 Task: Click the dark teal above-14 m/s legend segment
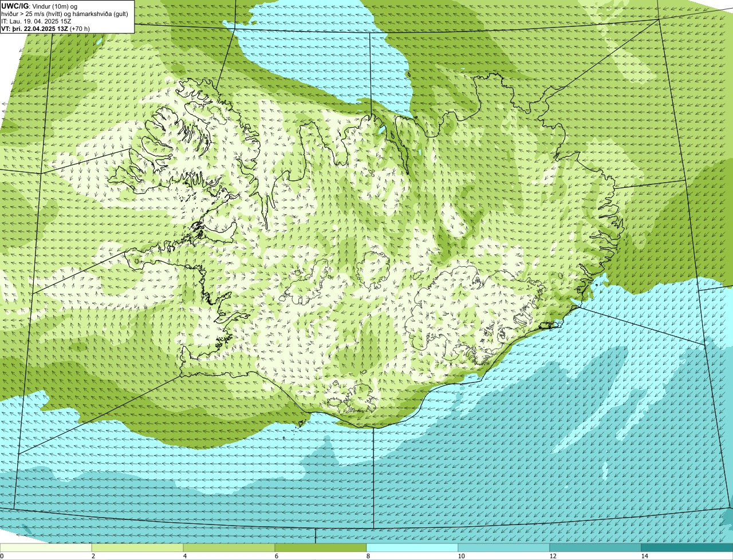point(687,548)
